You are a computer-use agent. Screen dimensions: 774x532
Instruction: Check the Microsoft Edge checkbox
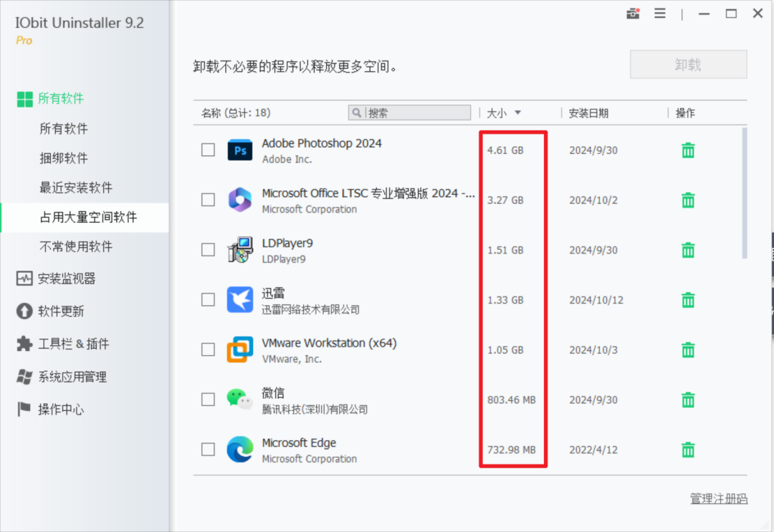pyautogui.click(x=209, y=450)
